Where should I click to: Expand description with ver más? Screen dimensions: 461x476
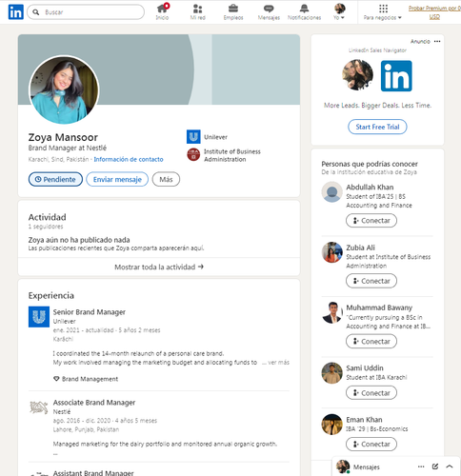276,363
